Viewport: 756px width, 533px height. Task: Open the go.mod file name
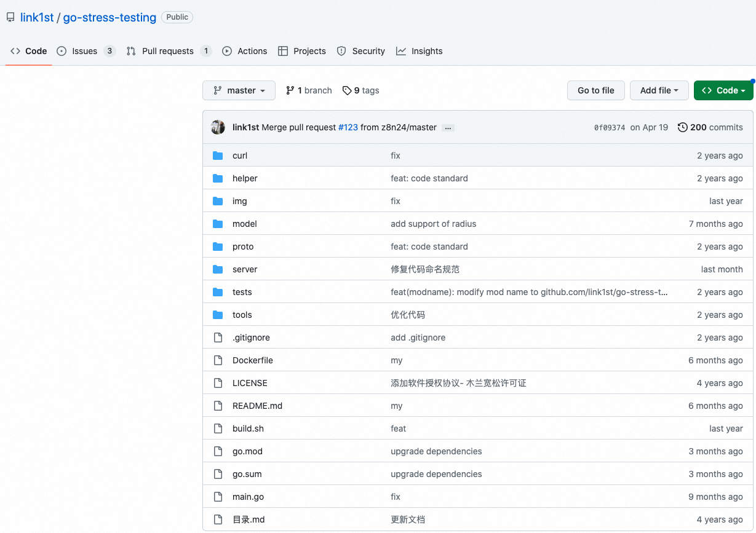pyautogui.click(x=247, y=451)
